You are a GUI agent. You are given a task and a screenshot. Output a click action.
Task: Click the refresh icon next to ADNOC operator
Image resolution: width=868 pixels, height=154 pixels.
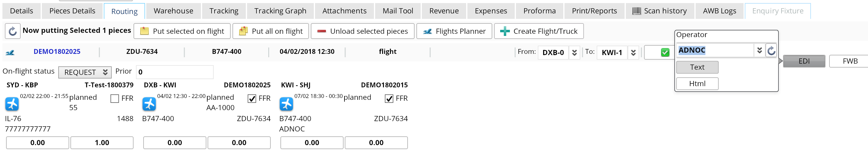(x=771, y=51)
